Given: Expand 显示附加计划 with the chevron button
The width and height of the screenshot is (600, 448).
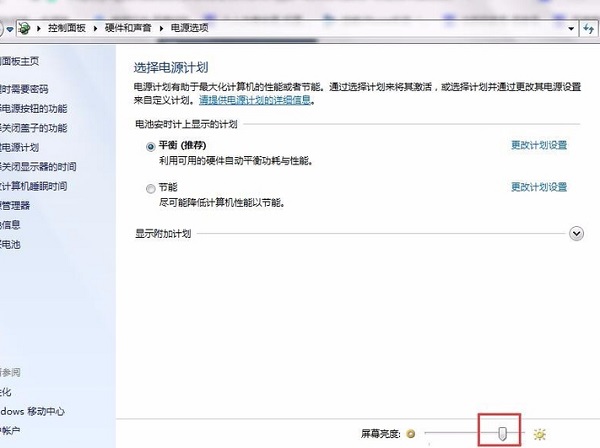Looking at the screenshot, I should pyautogui.click(x=576, y=233).
